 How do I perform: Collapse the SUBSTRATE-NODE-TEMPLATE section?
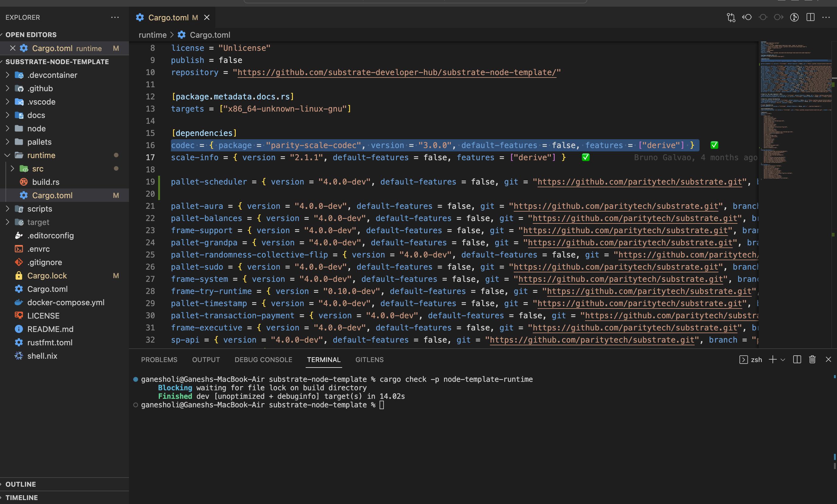click(x=57, y=62)
